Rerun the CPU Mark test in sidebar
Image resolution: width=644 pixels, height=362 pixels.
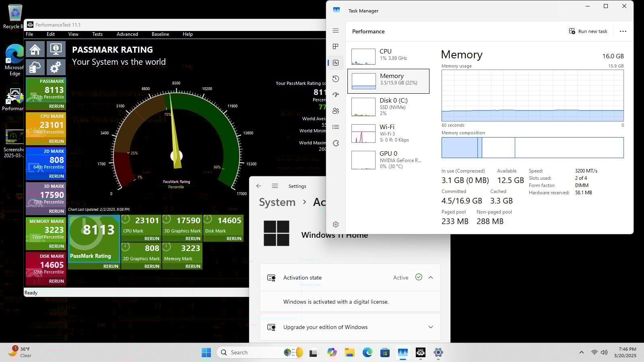56,141
